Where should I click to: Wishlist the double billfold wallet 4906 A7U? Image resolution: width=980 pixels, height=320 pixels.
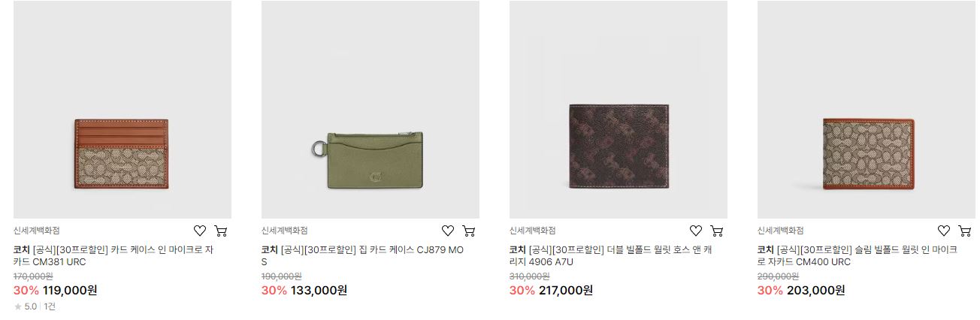[695, 231]
